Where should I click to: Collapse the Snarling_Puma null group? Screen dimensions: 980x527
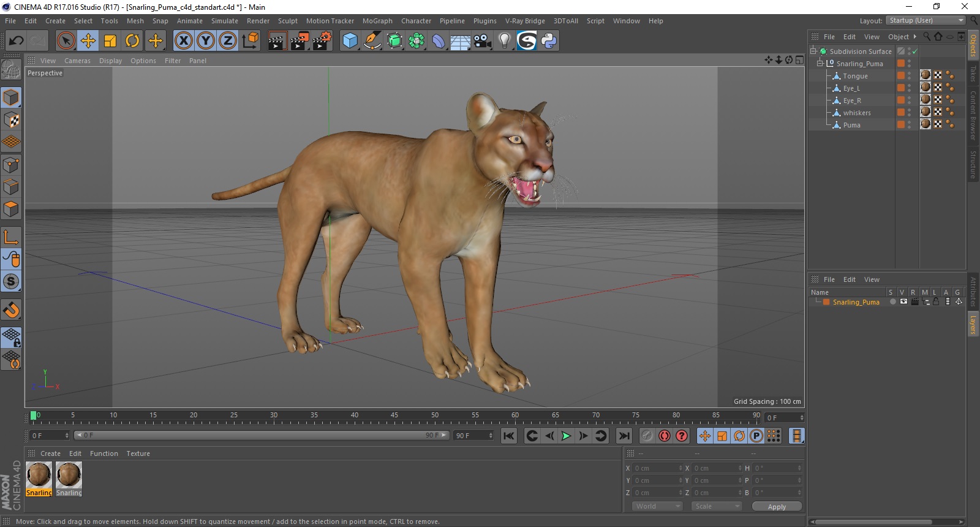click(x=820, y=64)
